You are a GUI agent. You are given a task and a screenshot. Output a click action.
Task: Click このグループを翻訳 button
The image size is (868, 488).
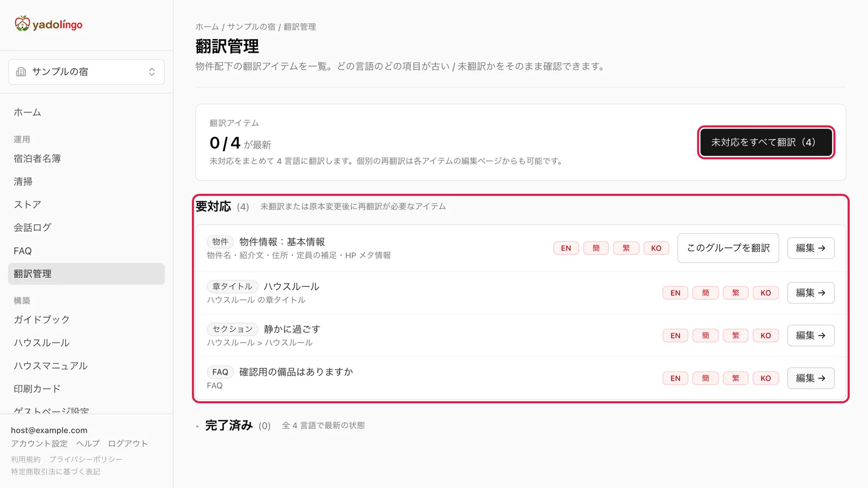[728, 248]
